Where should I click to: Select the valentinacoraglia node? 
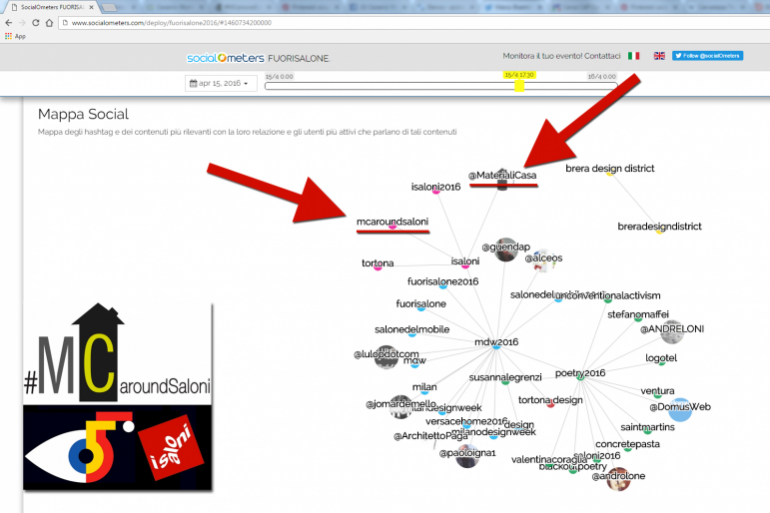pos(549,460)
